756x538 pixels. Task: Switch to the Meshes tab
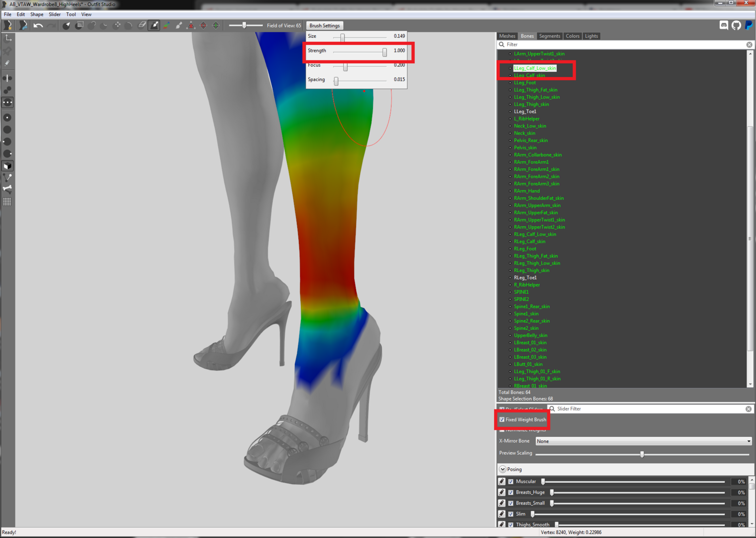[x=507, y=36]
